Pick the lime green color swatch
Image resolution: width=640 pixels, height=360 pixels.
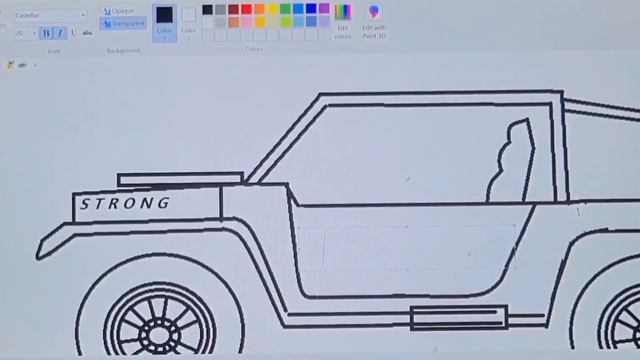(285, 22)
